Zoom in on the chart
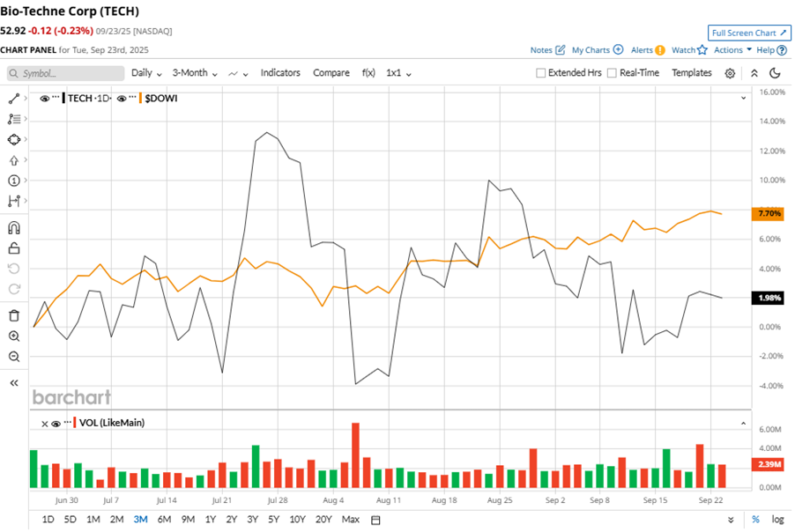This screenshot has height=532, width=795. (14, 336)
